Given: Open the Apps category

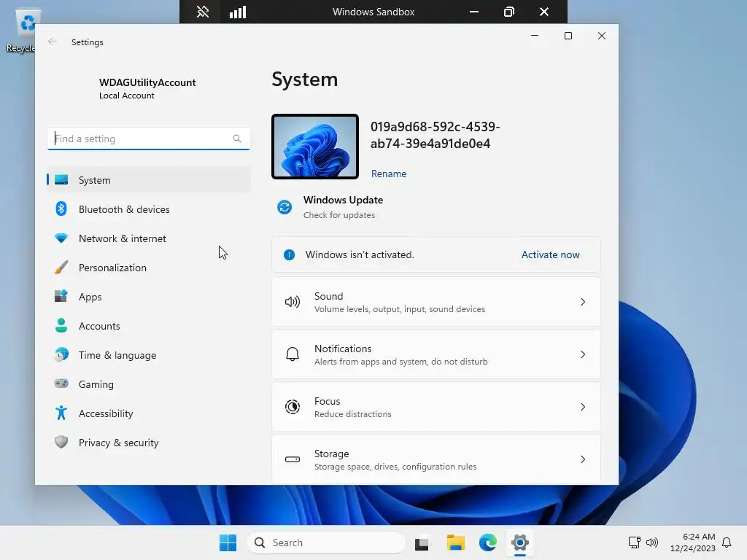Looking at the screenshot, I should tap(149, 296).
